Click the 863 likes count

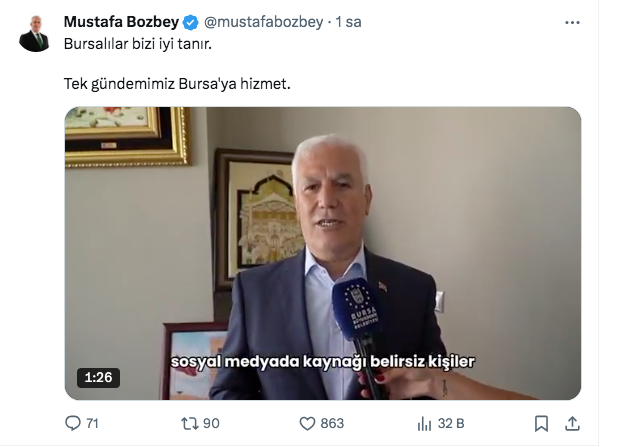point(332,424)
